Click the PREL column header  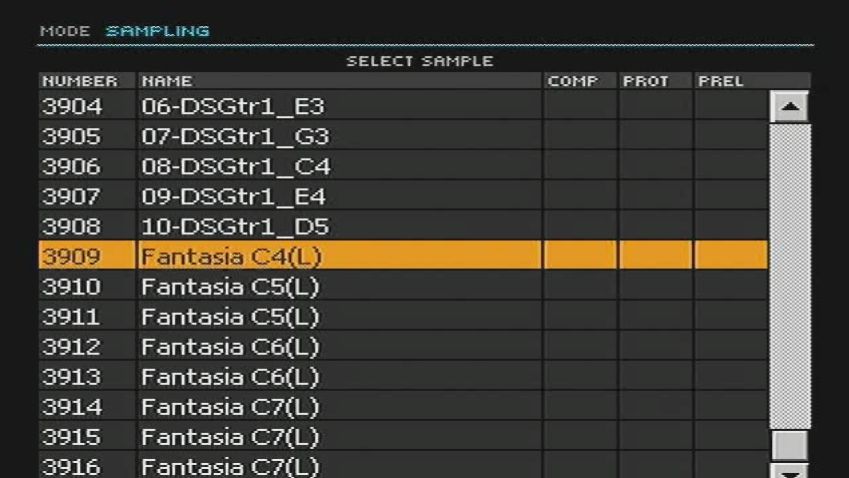(x=720, y=81)
